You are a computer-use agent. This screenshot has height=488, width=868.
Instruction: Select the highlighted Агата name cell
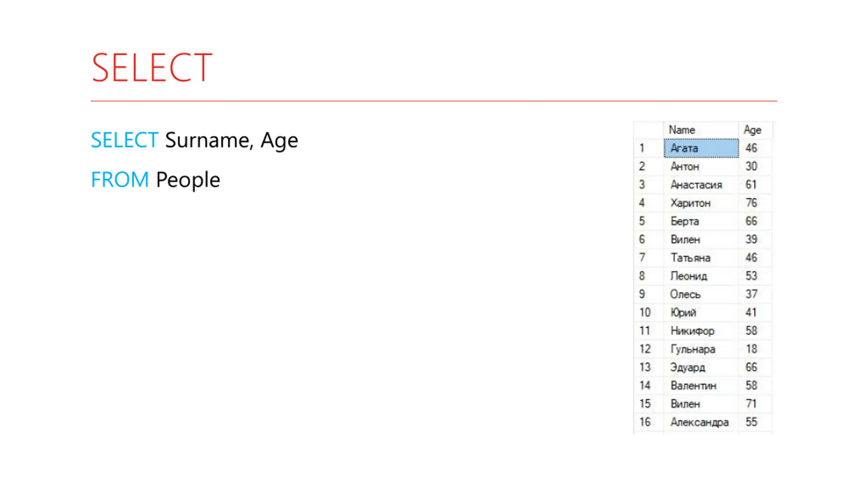tap(701, 148)
